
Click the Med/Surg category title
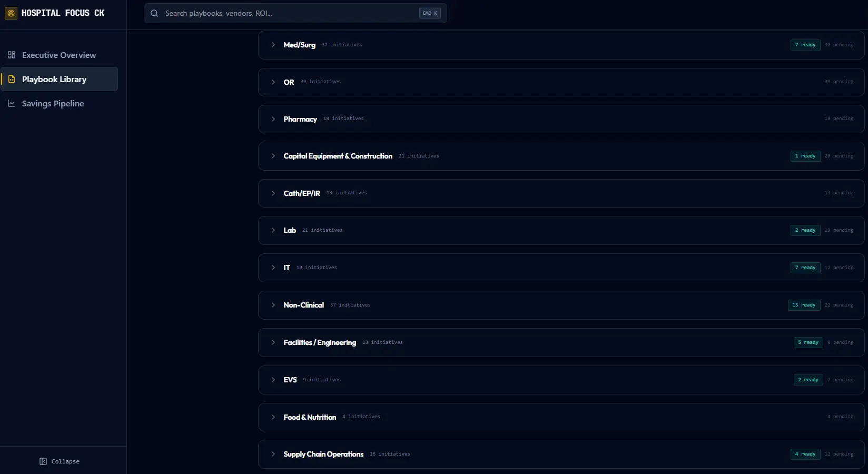tap(299, 45)
